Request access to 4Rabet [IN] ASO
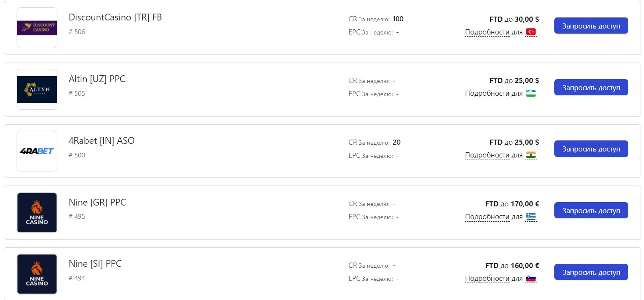 [591, 149]
